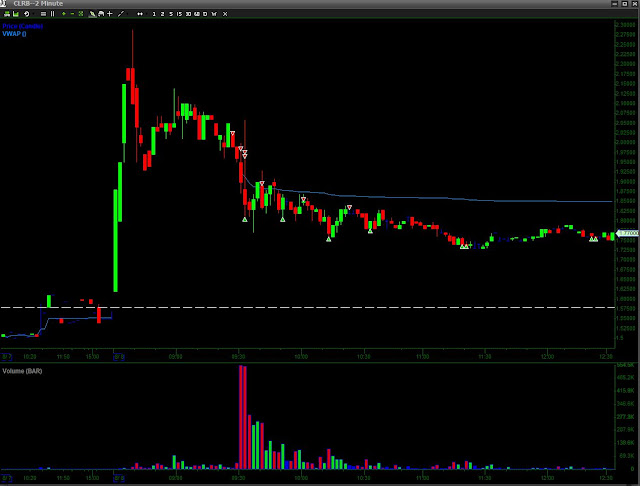
Task: Click the first green chart icon in toolbar
Action: [7, 14]
